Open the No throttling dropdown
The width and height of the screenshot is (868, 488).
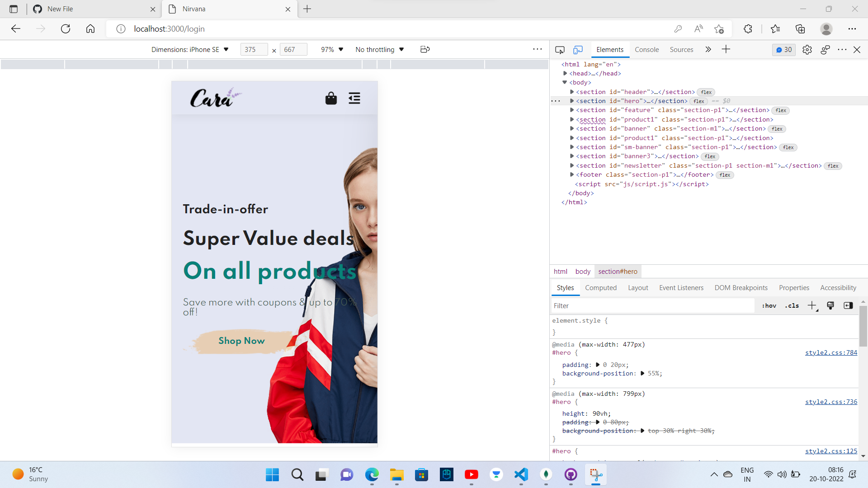pyautogui.click(x=380, y=50)
